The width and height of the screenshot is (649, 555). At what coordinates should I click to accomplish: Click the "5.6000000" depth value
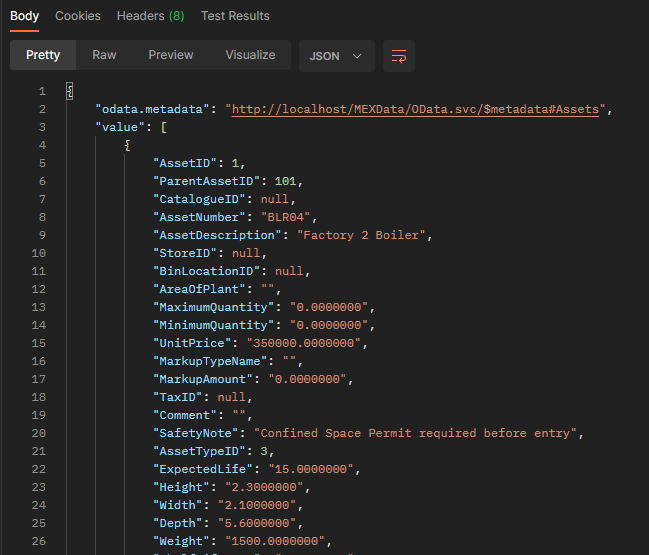coord(257,523)
